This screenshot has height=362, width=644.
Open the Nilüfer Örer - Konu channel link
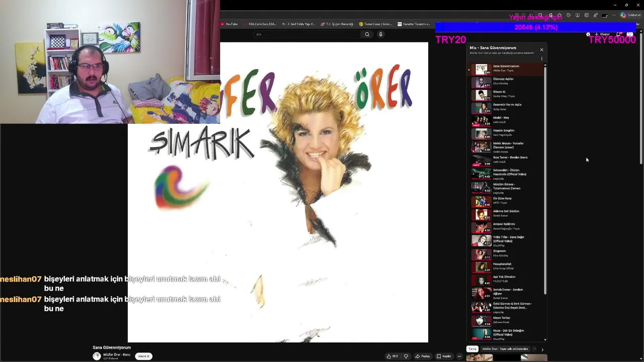click(x=117, y=354)
